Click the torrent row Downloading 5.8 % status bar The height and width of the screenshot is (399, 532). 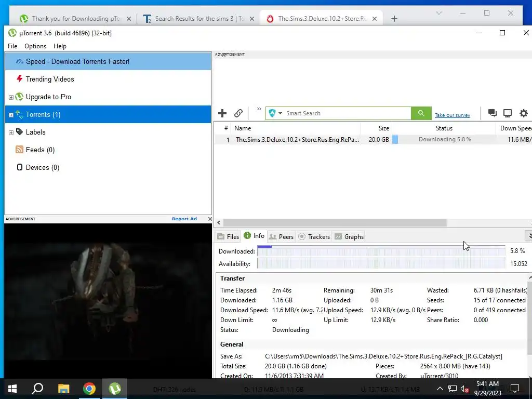[x=444, y=139]
